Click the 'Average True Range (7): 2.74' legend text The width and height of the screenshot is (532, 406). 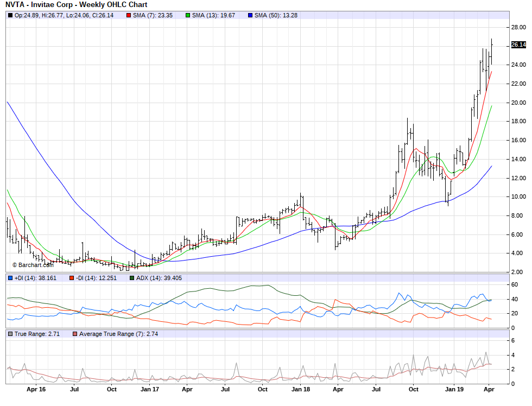(118, 334)
